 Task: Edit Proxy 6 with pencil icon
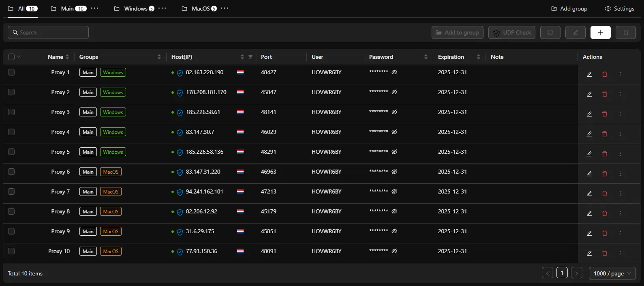point(589,174)
